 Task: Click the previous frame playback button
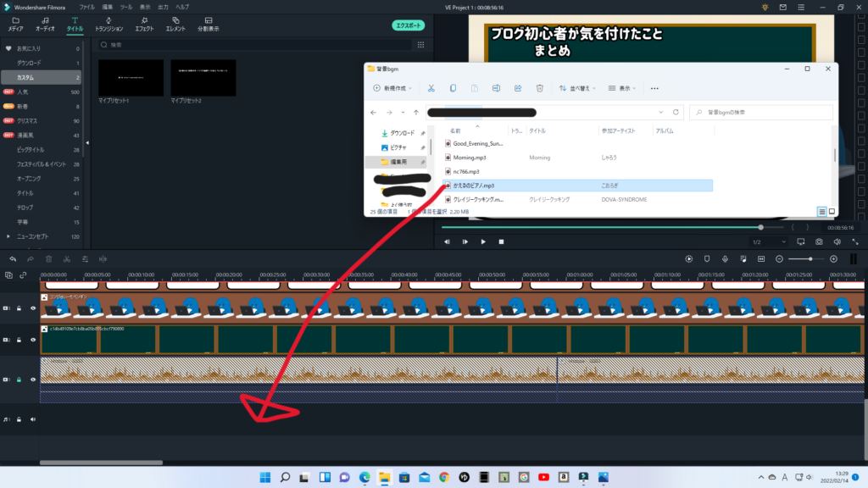[447, 241]
